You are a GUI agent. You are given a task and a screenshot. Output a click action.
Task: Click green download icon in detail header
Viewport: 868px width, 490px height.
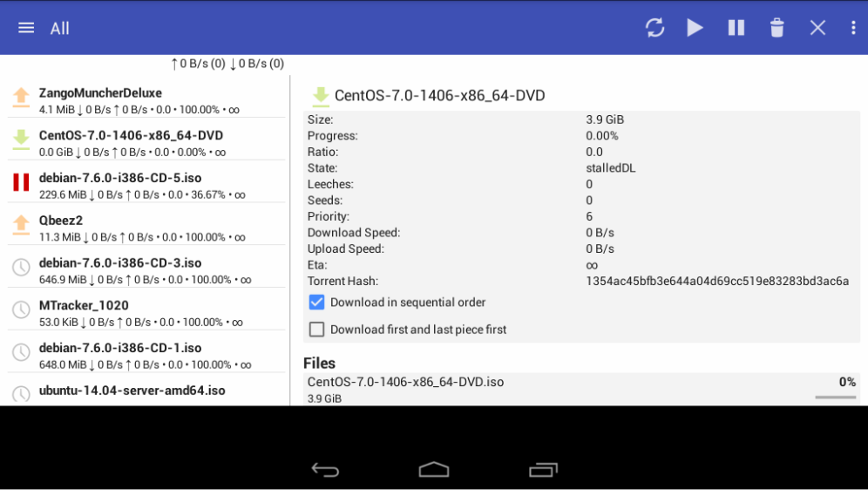click(321, 96)
